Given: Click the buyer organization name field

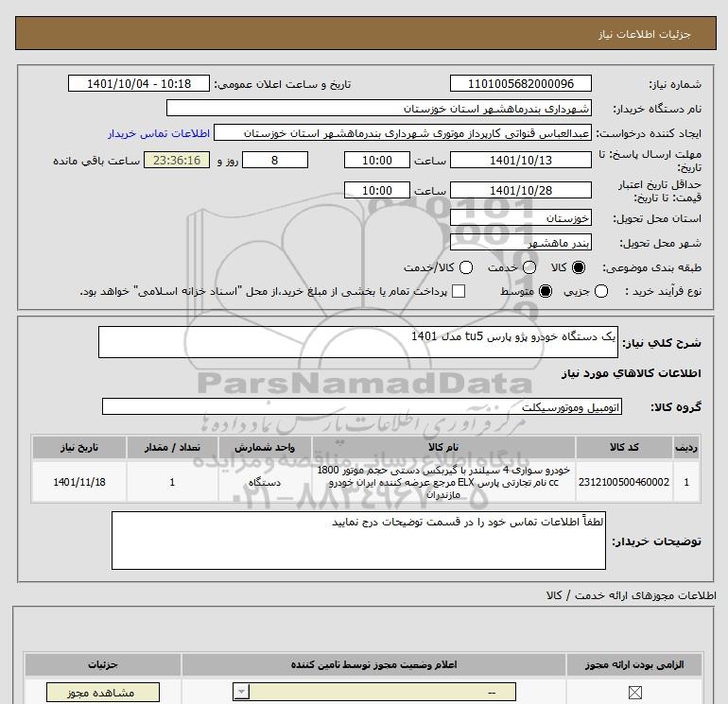Looking at the screenshot, I should pos(379,109).
